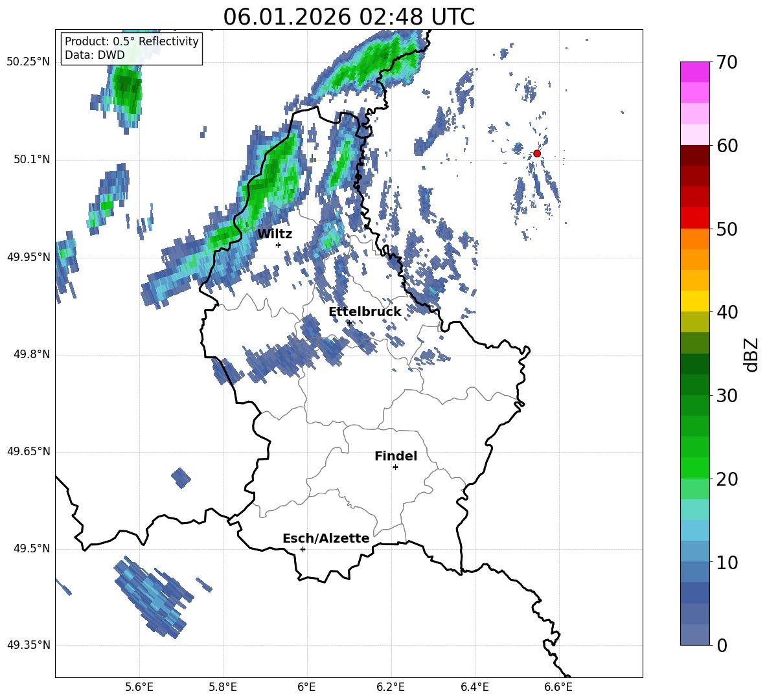Viewport: 767px width, 700px height.
Task: Click the 6.4°E longitude label
Action: pos(474,687)
